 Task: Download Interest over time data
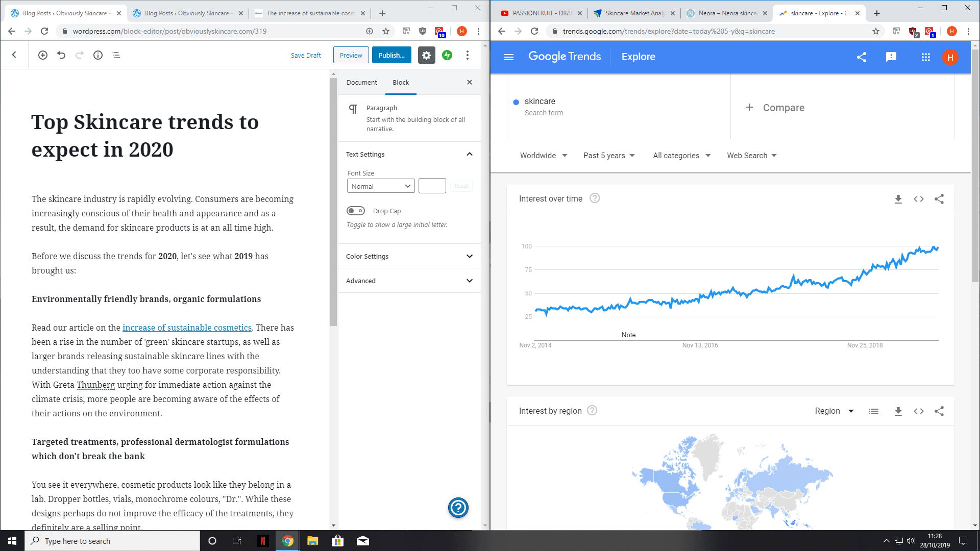click(x=898, y=199)
